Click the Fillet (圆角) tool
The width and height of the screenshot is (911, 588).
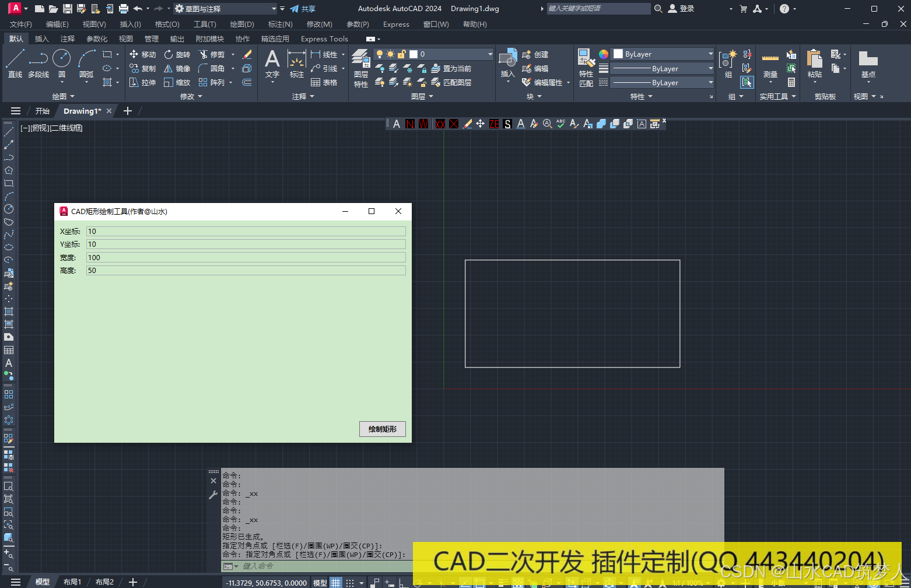212,68
